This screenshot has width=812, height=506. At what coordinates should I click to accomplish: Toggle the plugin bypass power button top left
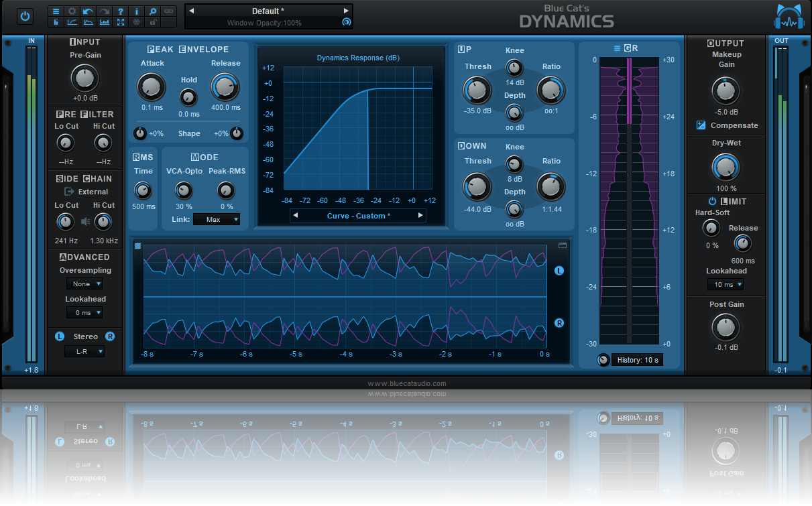coord(24,15)
